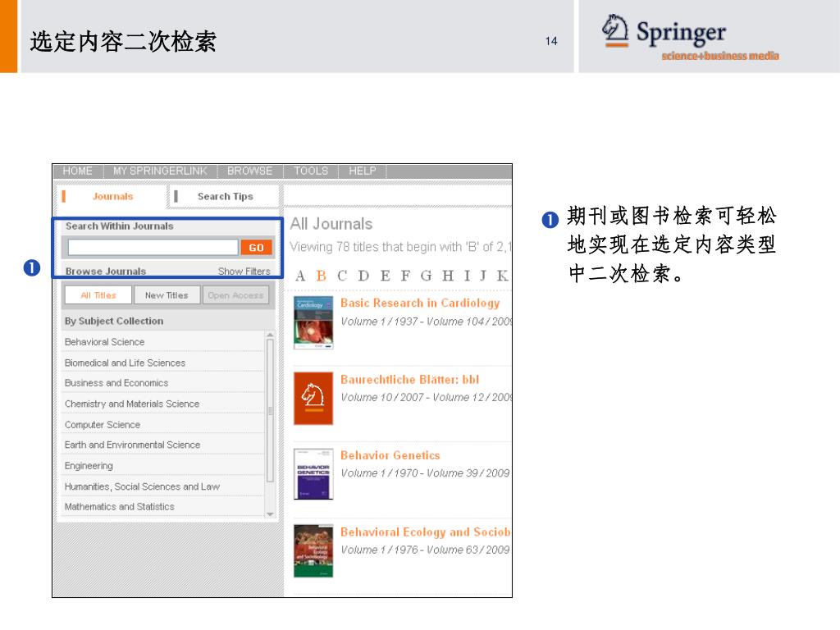Image resolution: width=840 pixels, height=630 pixels.
Task: Click Baurechtliche Blätter orange cover thumbnail
Action: click(313, 399)
